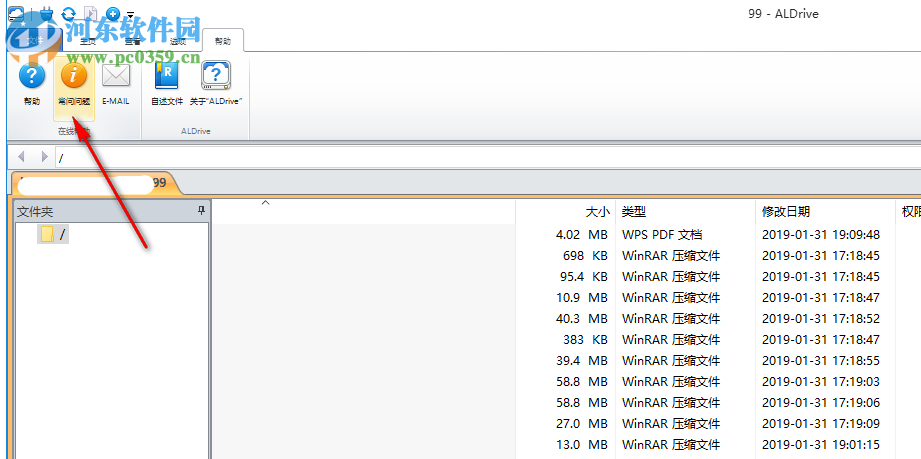The image size is (921, 459).
Task: Select the root folder / in tree
Action: pyautogui.click(x=53, y=234)
